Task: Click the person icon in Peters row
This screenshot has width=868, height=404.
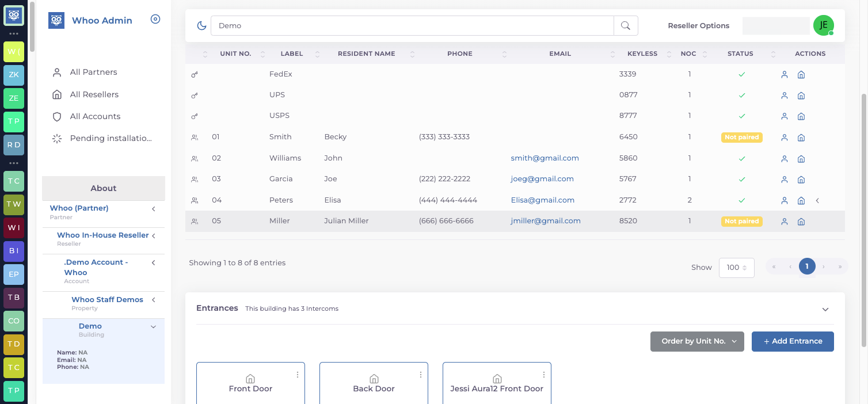Action: tap(784, 201)
